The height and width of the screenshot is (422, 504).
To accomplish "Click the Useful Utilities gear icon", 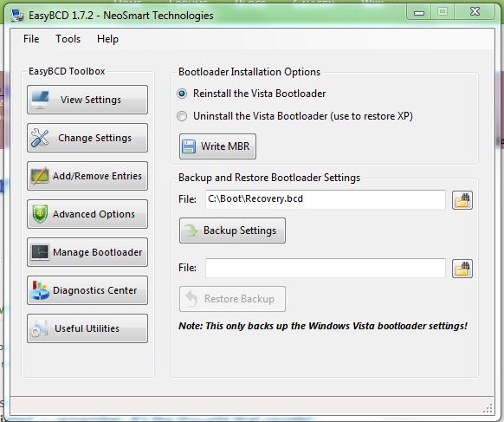I will pos(39,328).
